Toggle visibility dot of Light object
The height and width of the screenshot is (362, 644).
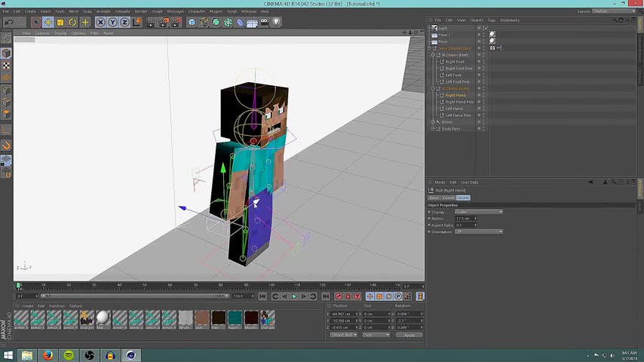(479, 28)
